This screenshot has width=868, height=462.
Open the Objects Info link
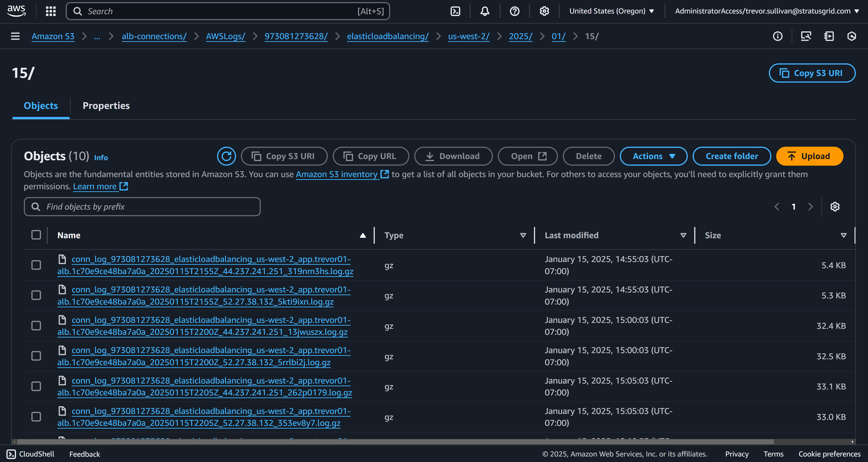(101, 158)
